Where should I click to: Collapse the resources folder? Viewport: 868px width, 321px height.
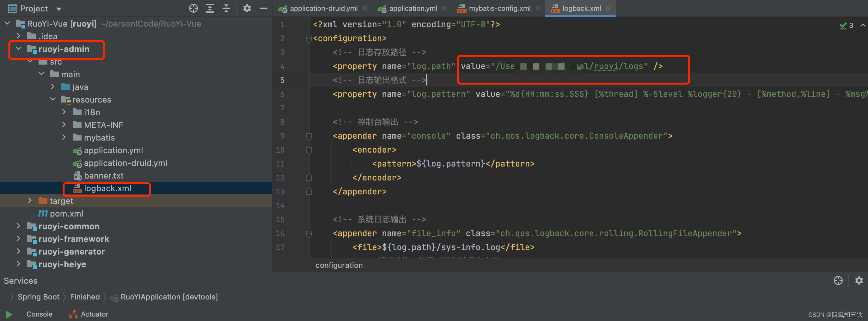tap(52, 99)
